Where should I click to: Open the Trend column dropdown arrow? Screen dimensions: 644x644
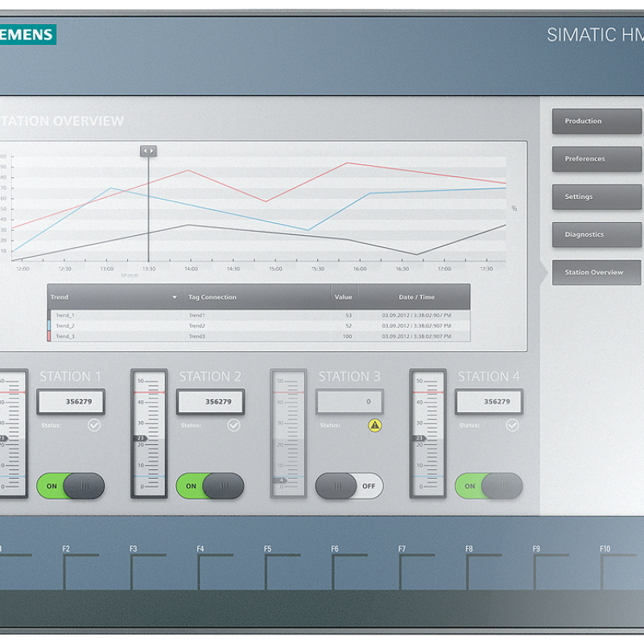[174, 297]
